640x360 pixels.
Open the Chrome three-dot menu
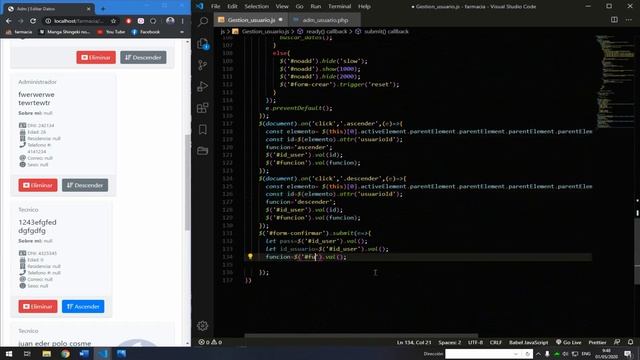tap(182, 21)
